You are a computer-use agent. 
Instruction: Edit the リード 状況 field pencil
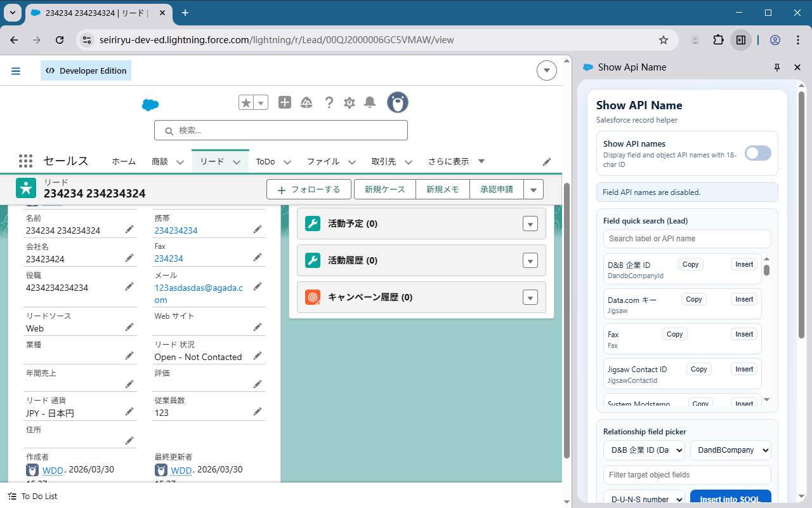click(x=258, y=356)
